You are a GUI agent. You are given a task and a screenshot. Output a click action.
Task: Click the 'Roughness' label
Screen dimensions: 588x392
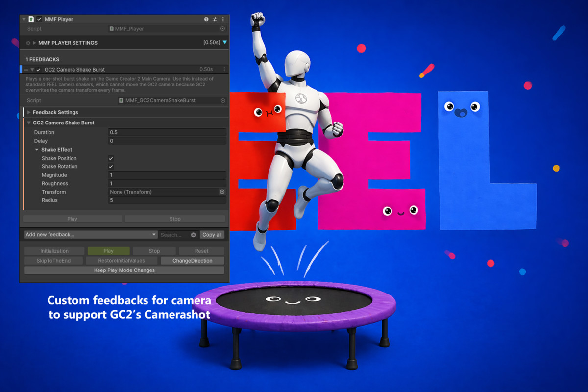[55, 184]
